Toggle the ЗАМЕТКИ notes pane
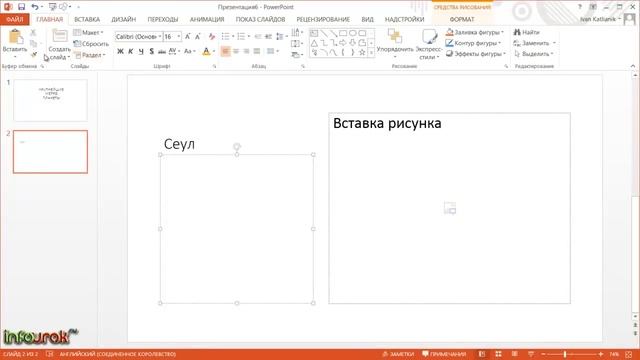This screenshot has width=640, height=360. (x=398, y=354)
